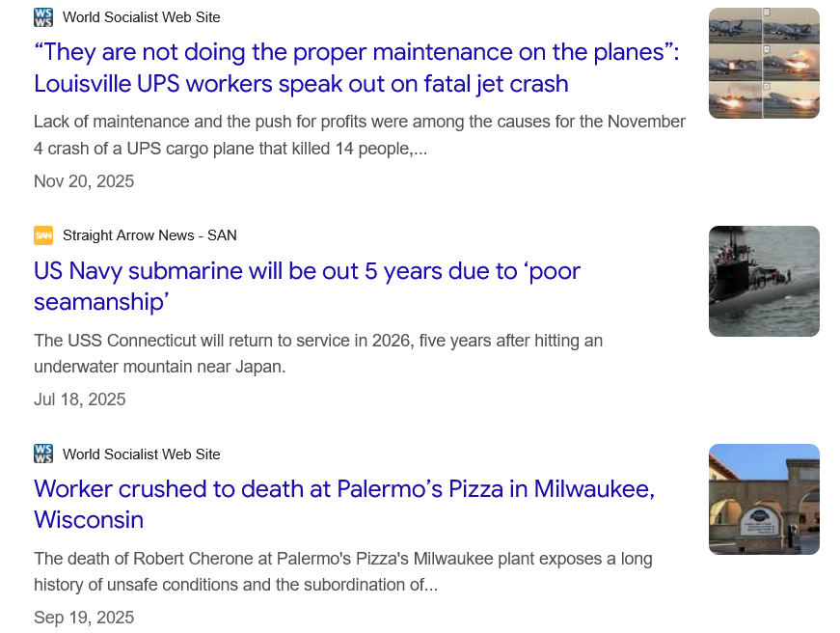Click the orange SAN favicon
Viewport: 840px width, 633px height.
(x=43, y=235)
